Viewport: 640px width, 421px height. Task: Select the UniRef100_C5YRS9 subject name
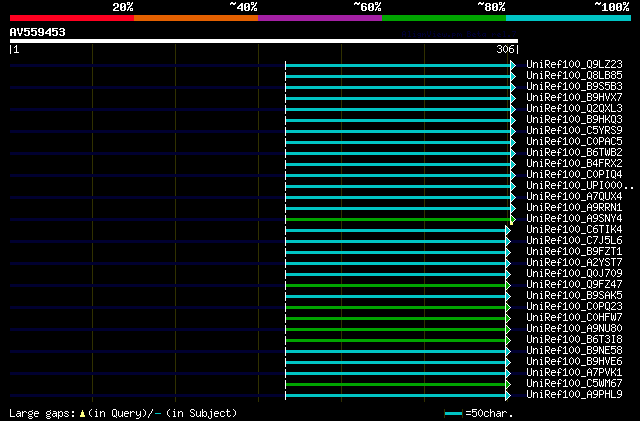coord(574,131)
